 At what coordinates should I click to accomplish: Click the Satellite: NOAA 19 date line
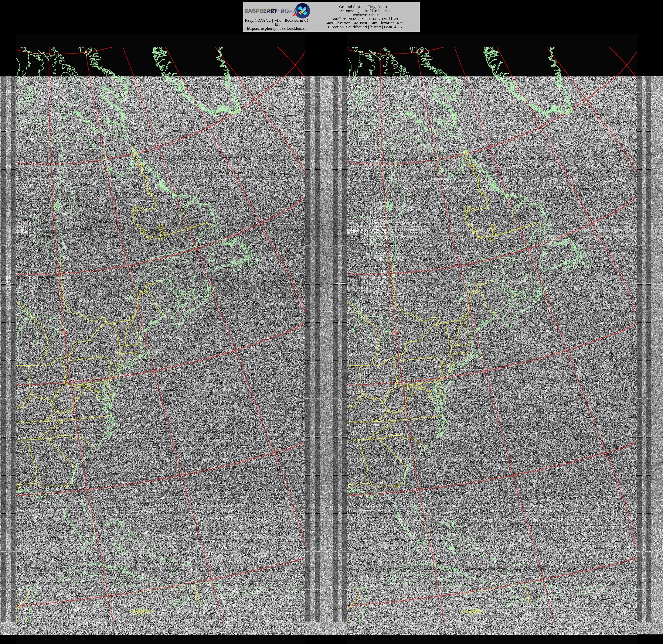[x=364, y=19]
